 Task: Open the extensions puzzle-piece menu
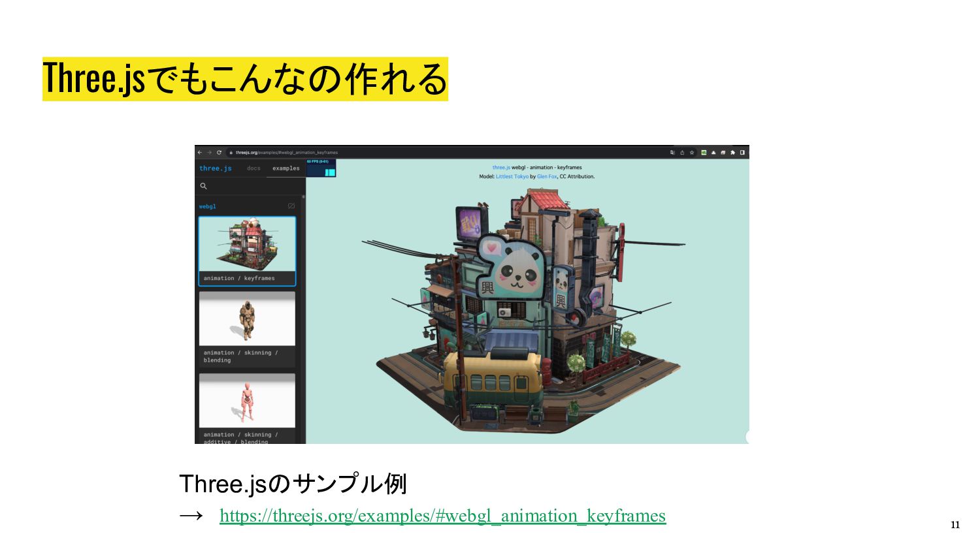(x=732, y=152)
